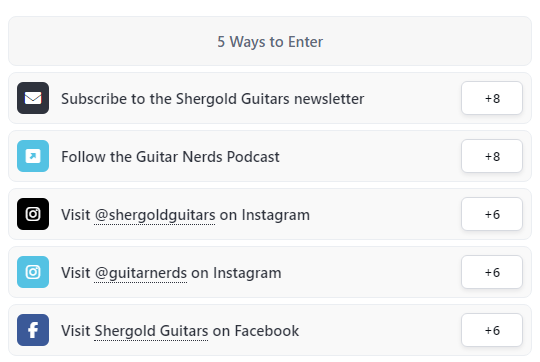Image resolution: width=540 pixels, height=362 pixels.
Task: Open the @guitarnerds link
Action: click(x=141, y=273)
